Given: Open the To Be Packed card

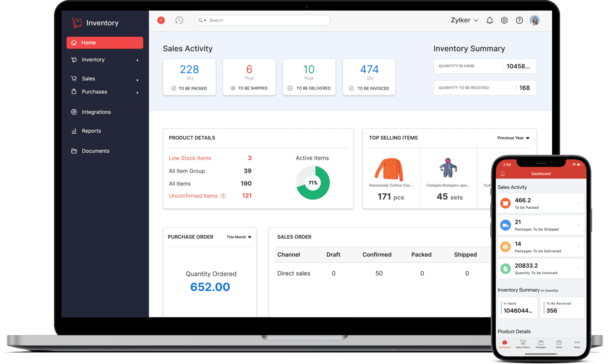Looking at the screenshot, I should (189, 77).
